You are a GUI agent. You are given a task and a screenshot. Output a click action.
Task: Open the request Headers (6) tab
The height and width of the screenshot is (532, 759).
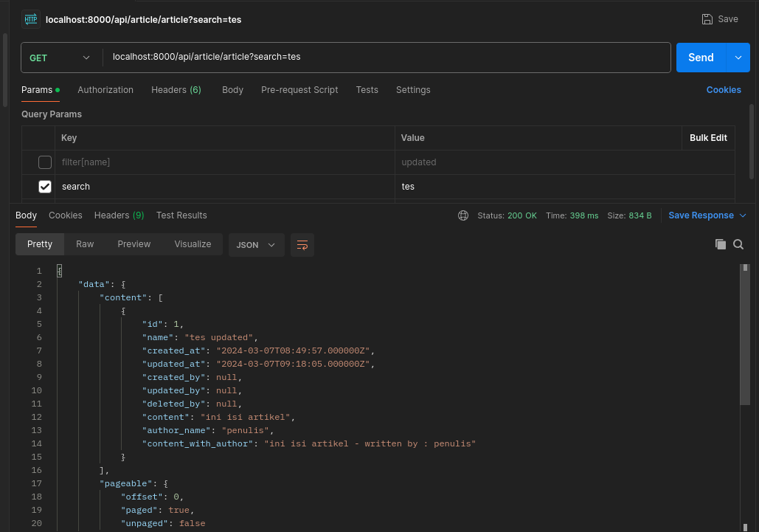(176, 90)
